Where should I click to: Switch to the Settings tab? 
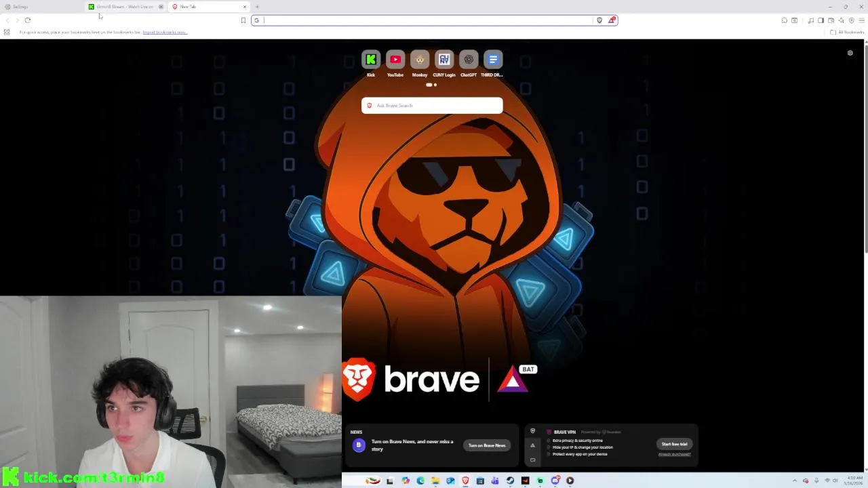[x=41, y=7]
